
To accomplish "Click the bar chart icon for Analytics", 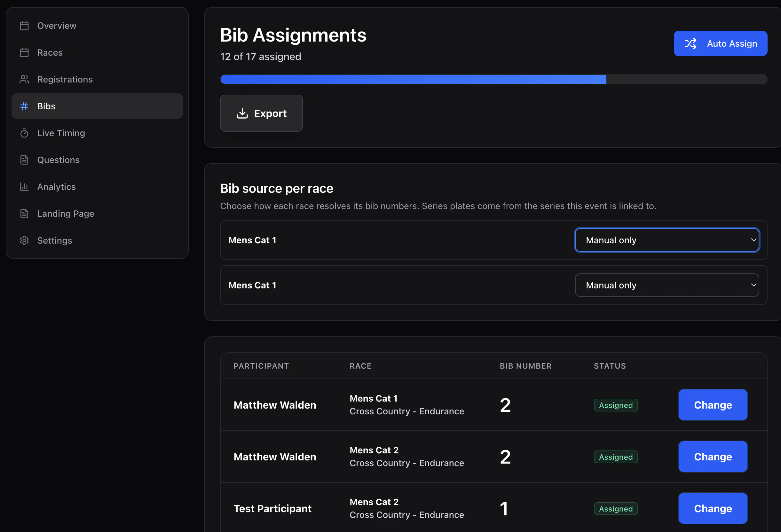I will point(24,187).
